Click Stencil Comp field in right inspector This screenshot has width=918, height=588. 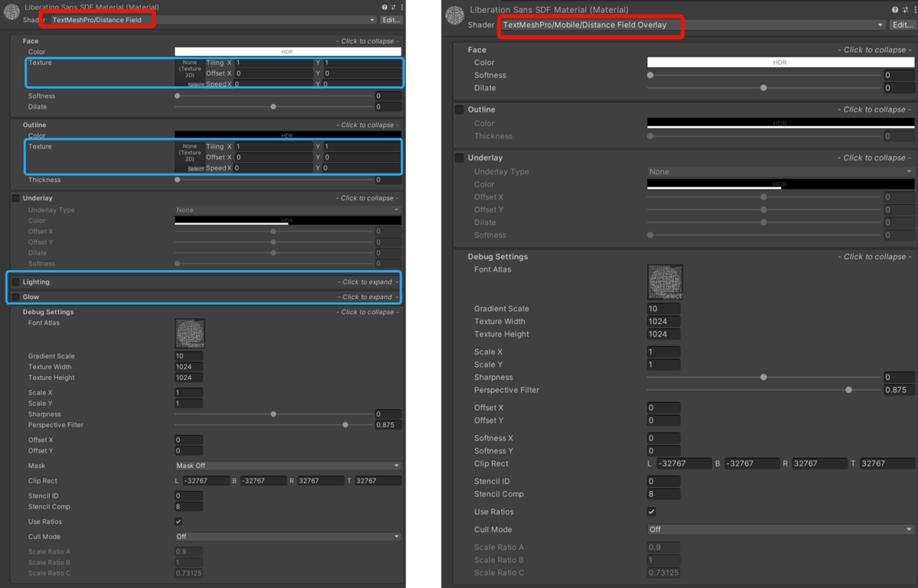tap(664, 494)
